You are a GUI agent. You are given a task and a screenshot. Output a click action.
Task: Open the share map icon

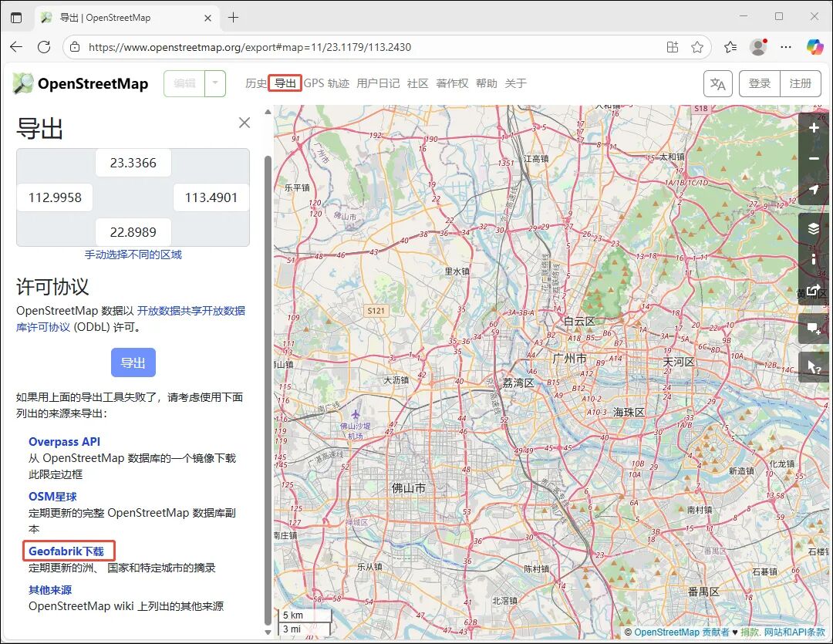tap(814, 290)
